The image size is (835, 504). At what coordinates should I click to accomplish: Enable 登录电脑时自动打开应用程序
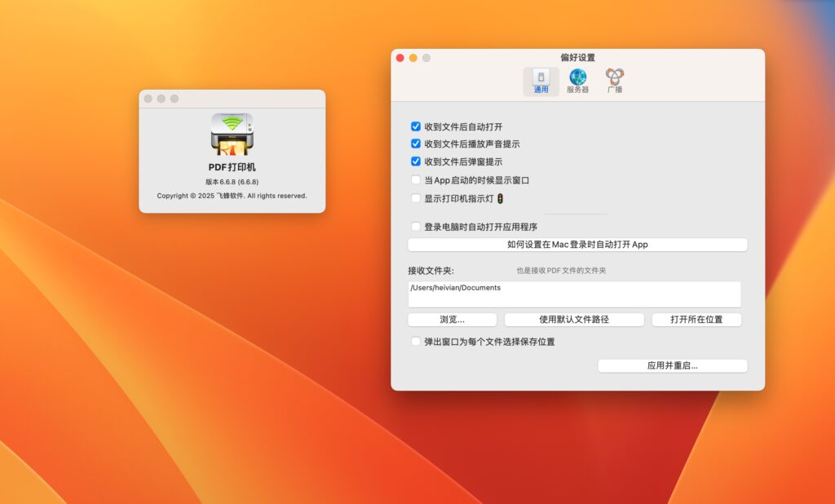coord(415,227)
